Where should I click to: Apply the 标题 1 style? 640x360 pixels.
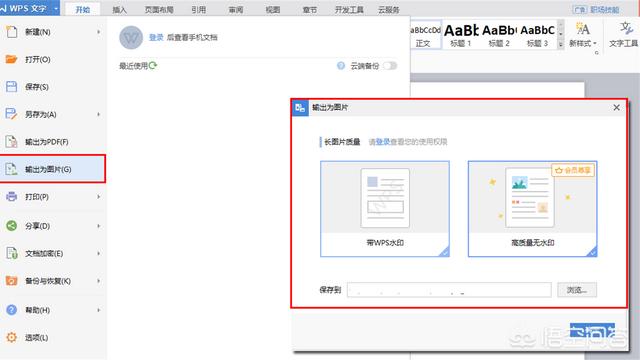[x=461, y=35]
